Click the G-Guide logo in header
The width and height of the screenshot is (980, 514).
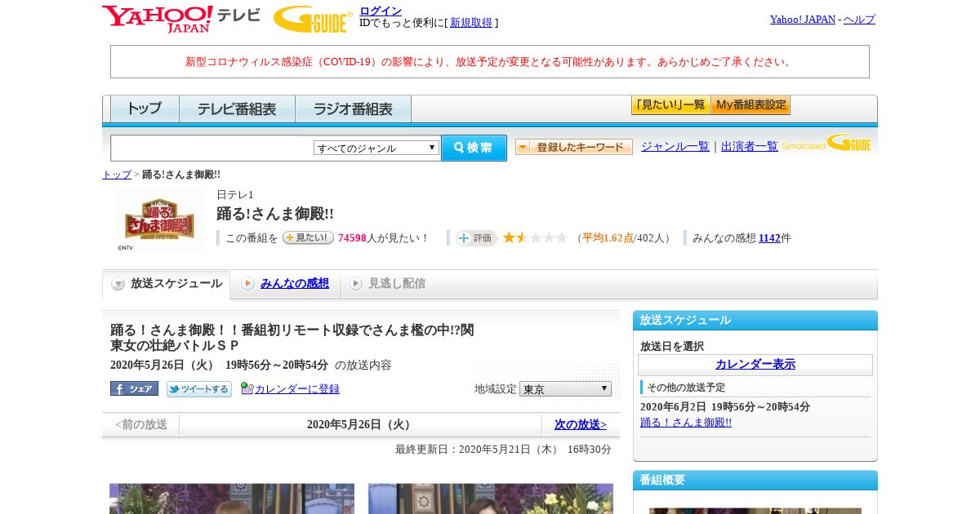point(313,19)
